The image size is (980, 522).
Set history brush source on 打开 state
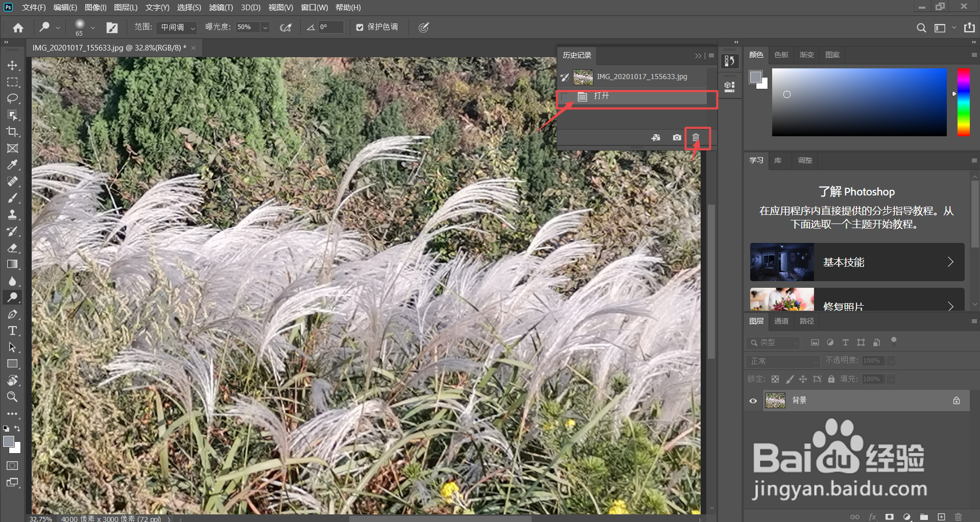565,96
